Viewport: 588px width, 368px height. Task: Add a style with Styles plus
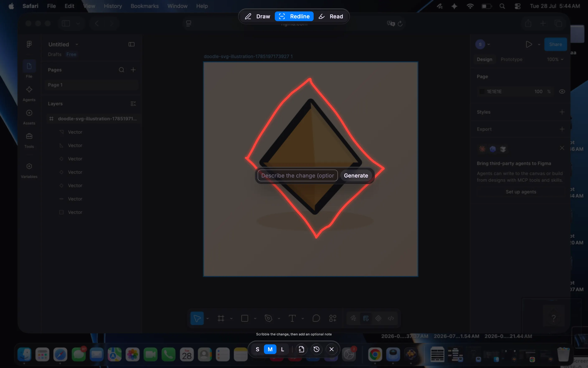point(562,112)
